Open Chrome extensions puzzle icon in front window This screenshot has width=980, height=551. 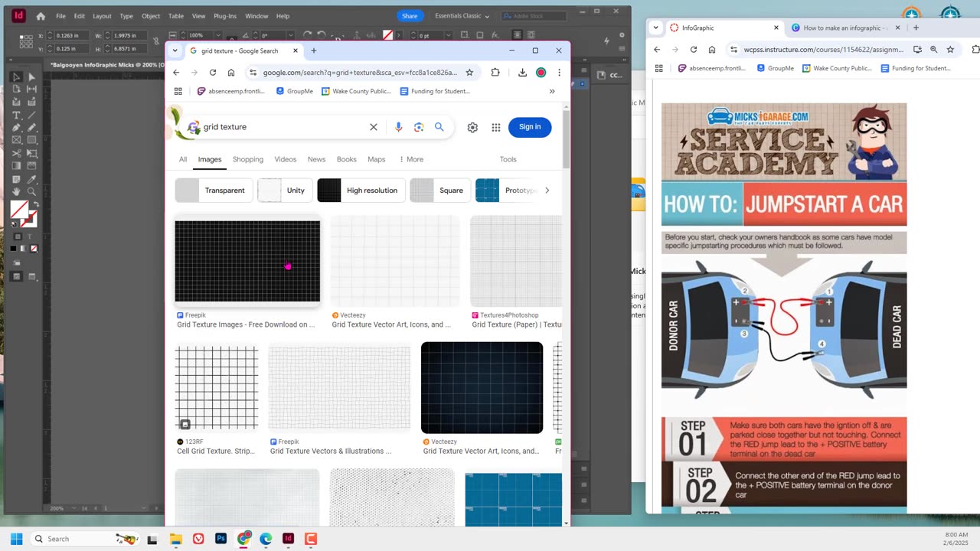click(x=495, y=73)
